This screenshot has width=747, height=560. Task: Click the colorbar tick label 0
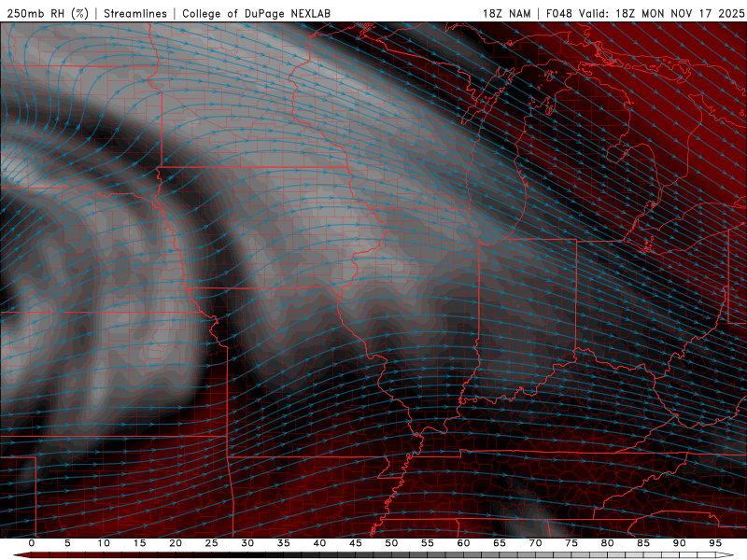tap(32, 543)
